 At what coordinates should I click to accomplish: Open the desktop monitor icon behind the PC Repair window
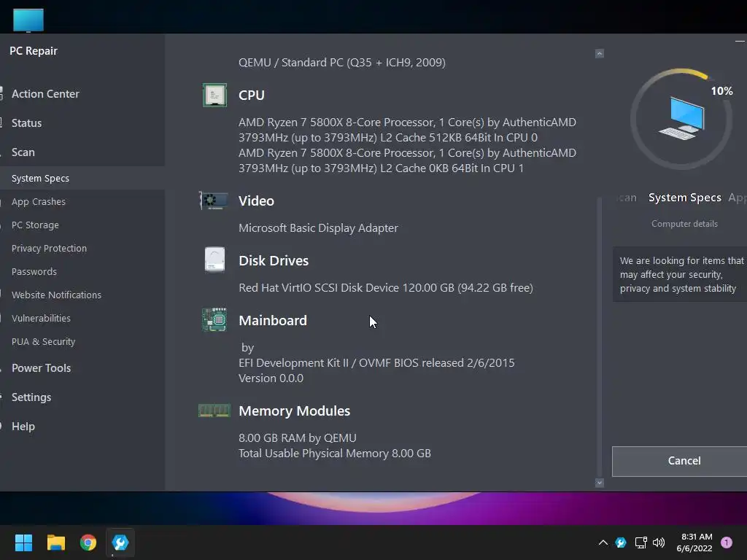pos(28,20)
